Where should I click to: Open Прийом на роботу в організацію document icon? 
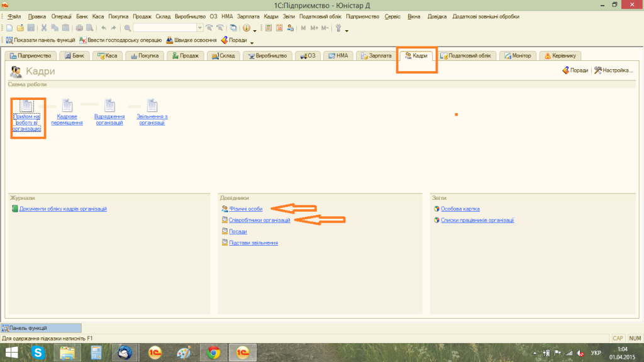[x=26, y=105]
